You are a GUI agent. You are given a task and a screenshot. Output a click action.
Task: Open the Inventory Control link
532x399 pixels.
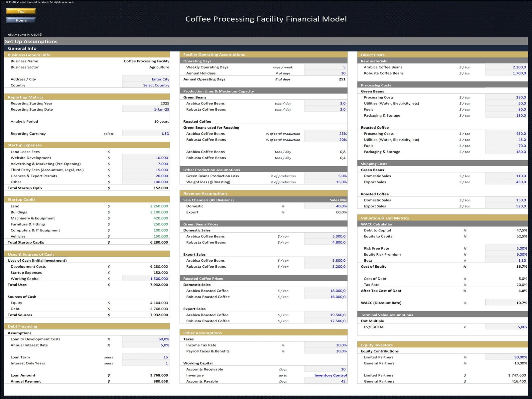point(330,375)
